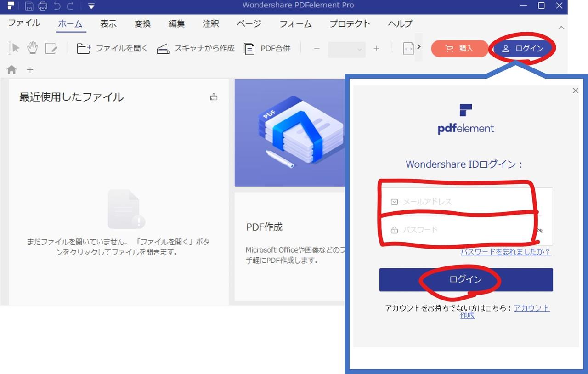Select the arrow selection tool
This screenshot has height=374, width=588.
pyautogui.click(x=15, y=48)
